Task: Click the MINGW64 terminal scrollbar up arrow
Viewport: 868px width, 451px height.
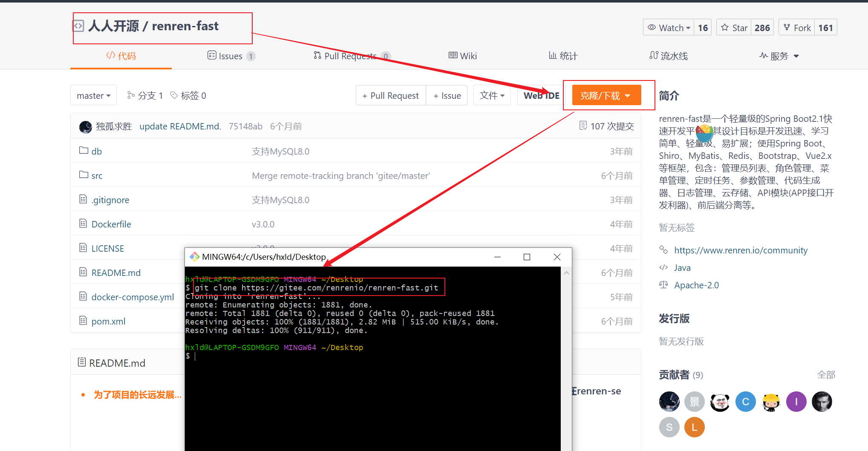Action: pyautogui.click(x=566, y=273)
